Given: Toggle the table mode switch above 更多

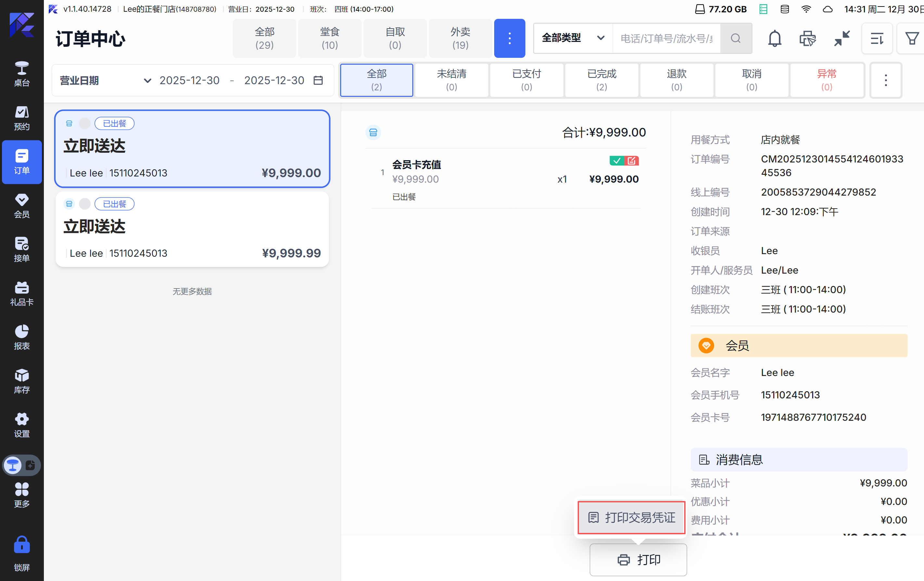Looking at the screenshot, I should 21,466.
